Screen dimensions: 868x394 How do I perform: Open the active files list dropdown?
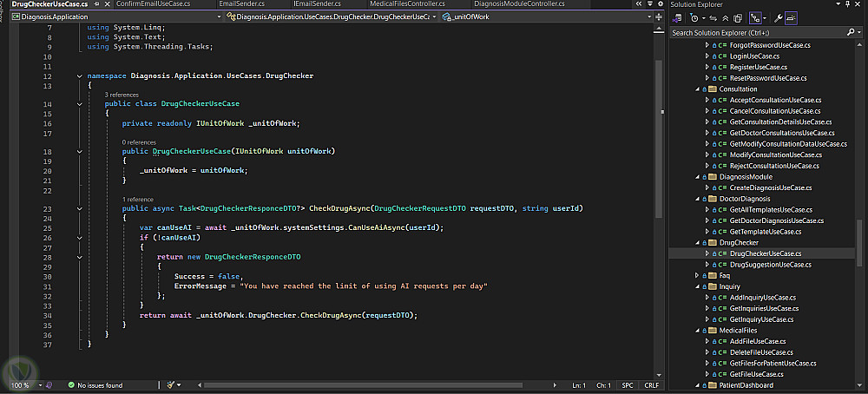(651, 3)
